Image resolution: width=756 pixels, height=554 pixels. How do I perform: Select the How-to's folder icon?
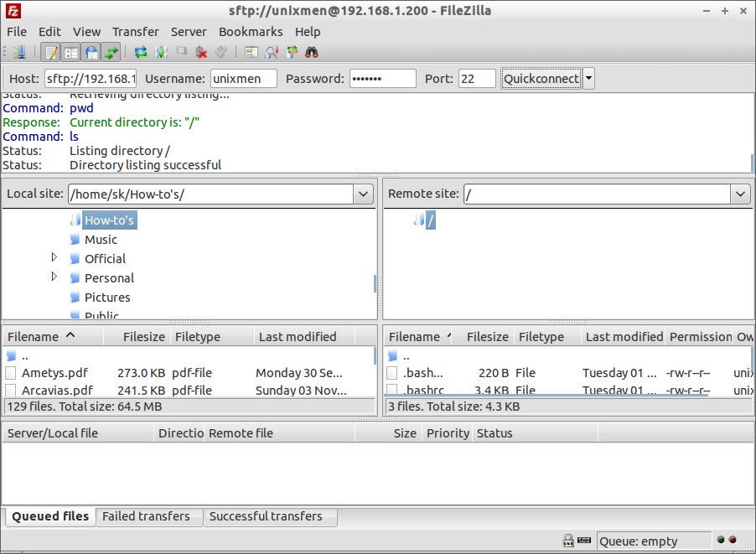75,220
